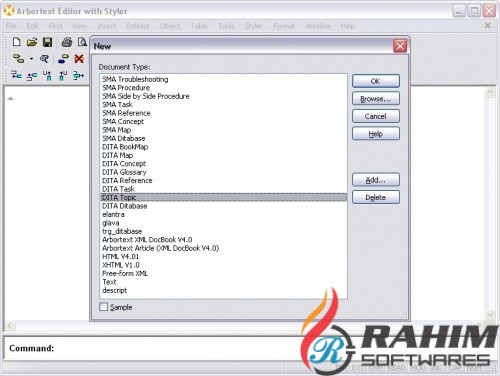Open the Format menu
The height and width of the screenshot is (376, 500).
point(284,26)
